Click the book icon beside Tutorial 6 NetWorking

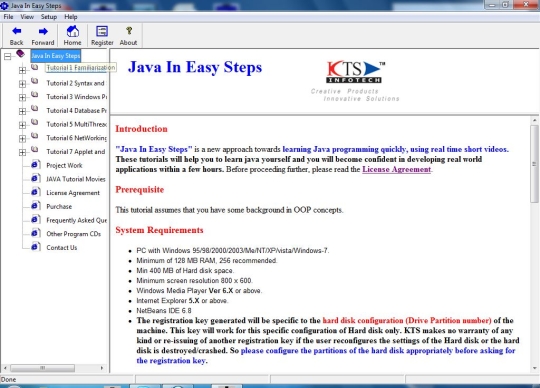pyautogui.click(x=34, y=136)
